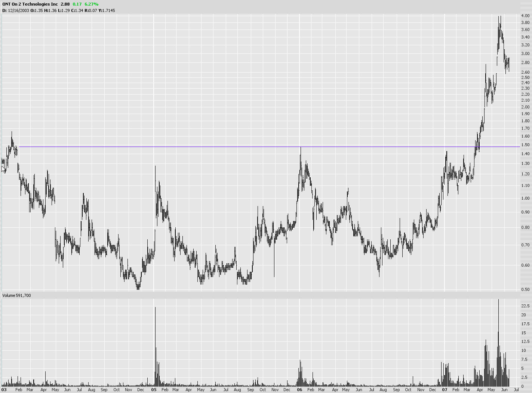Click the ONT ticker symbol in header
532x393 pixels.
[6, 4]
